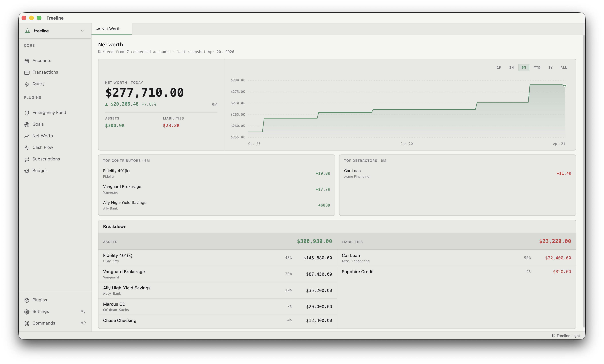
Task: Open Budget from sidebar
Action: coord(39,171)
